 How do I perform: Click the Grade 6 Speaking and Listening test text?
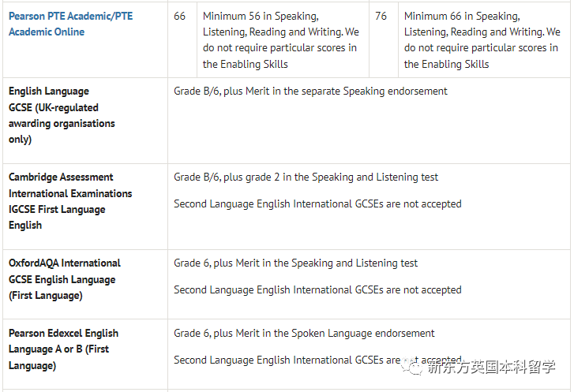coord(295,263)
